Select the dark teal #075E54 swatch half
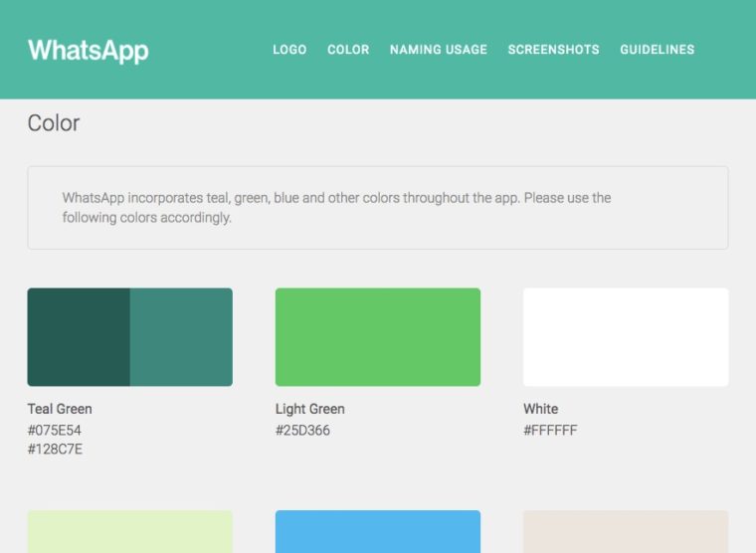Screen dimensions: 756x553 (x=79, y=337)
